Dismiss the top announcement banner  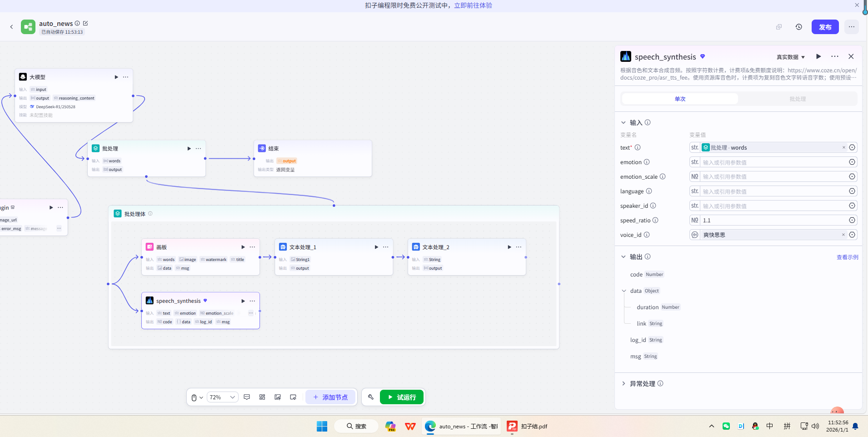click(857, 5)
